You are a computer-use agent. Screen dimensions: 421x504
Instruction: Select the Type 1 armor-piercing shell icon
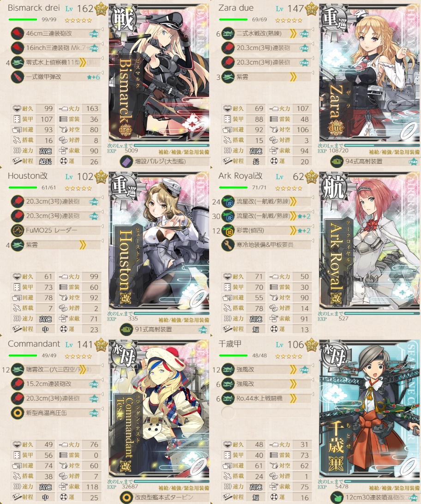(18, 77)
